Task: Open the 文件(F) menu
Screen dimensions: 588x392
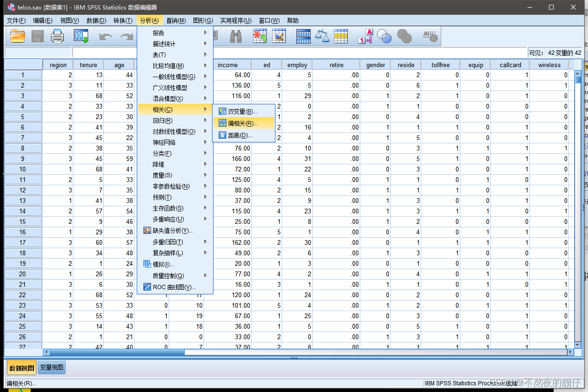Action: tap(16, 20)
